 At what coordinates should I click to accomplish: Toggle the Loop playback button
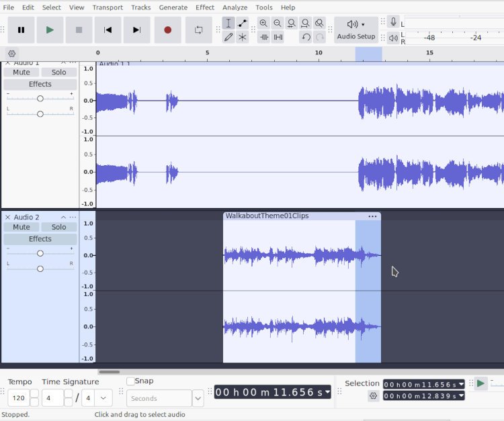(x=199, y=30)
